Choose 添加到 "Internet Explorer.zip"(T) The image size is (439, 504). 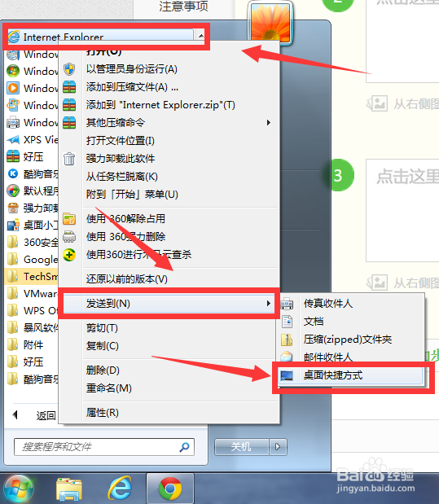click(x=160, y=105)
